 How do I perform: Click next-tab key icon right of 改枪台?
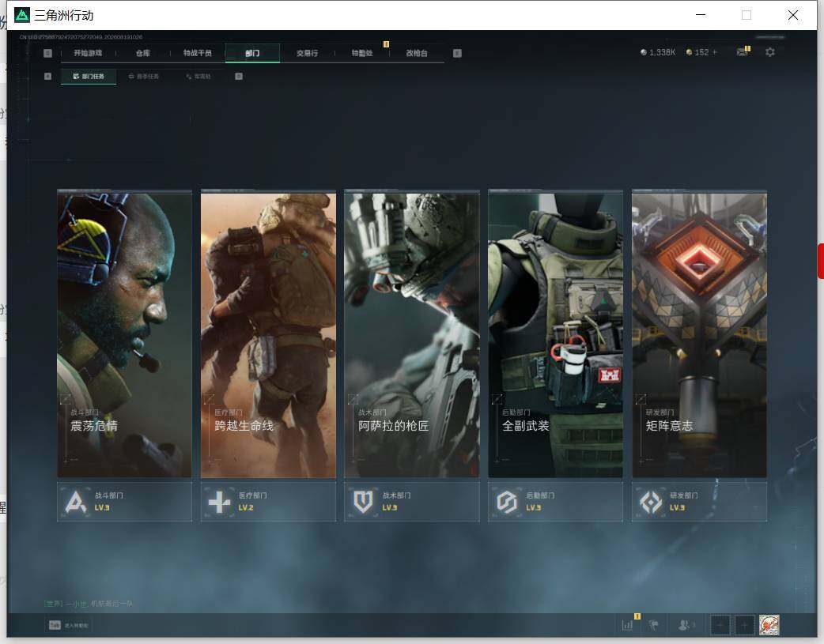(x=457, y=53)
